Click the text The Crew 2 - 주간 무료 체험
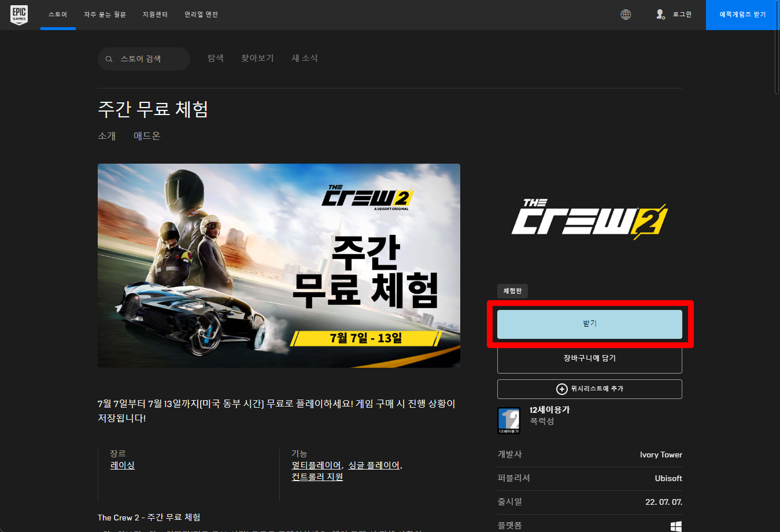780x532 pixels. pos(149,518)
